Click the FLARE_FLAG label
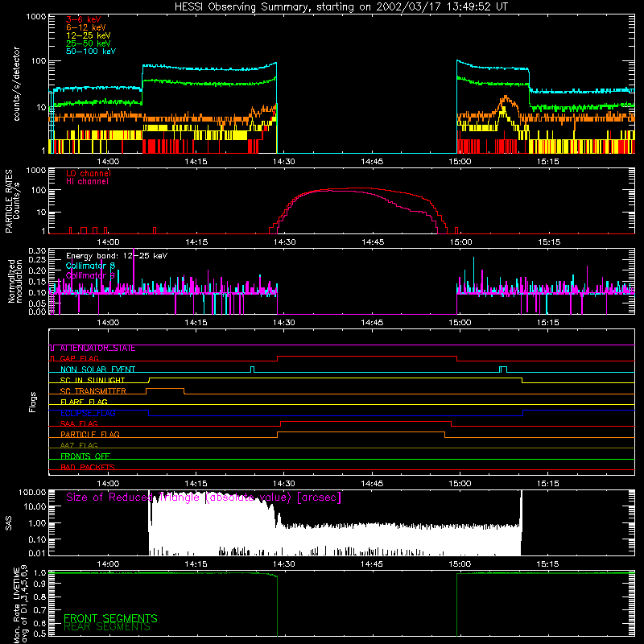 [84, 402]
